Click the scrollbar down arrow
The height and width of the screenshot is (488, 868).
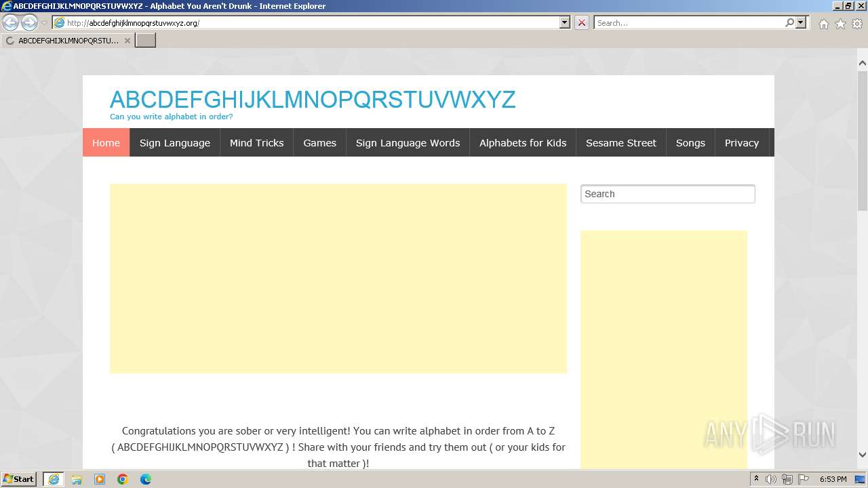(863, 455)
